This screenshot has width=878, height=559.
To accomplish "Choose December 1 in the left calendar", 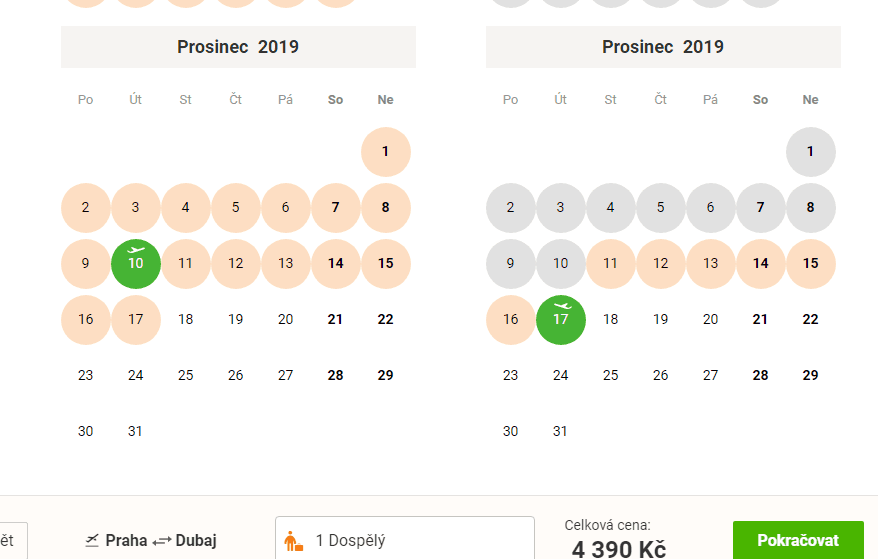I will tap(385, 152).
